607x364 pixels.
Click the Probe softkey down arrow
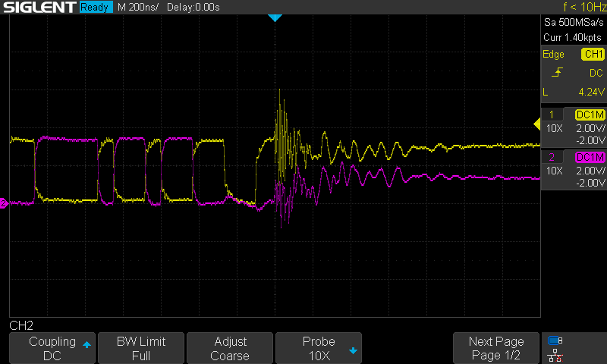click(x=353, y=350)
